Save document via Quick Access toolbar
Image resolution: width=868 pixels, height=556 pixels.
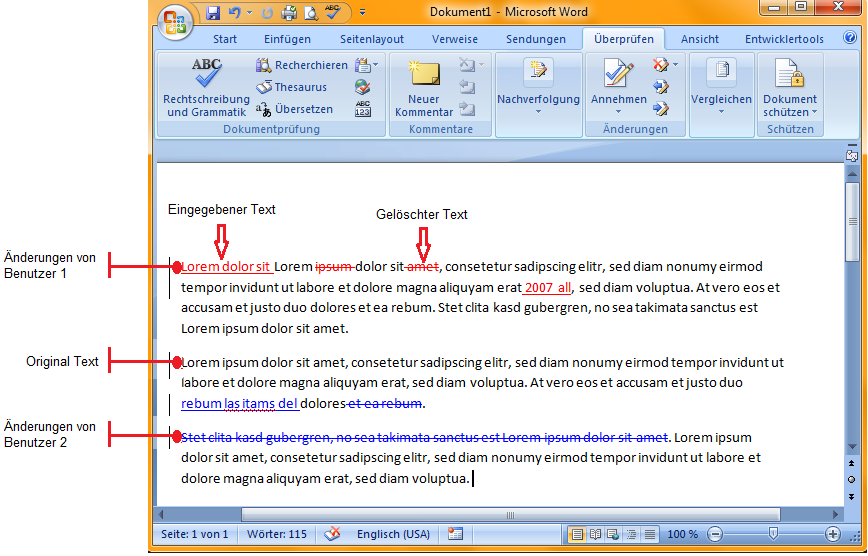click(213, 13)
